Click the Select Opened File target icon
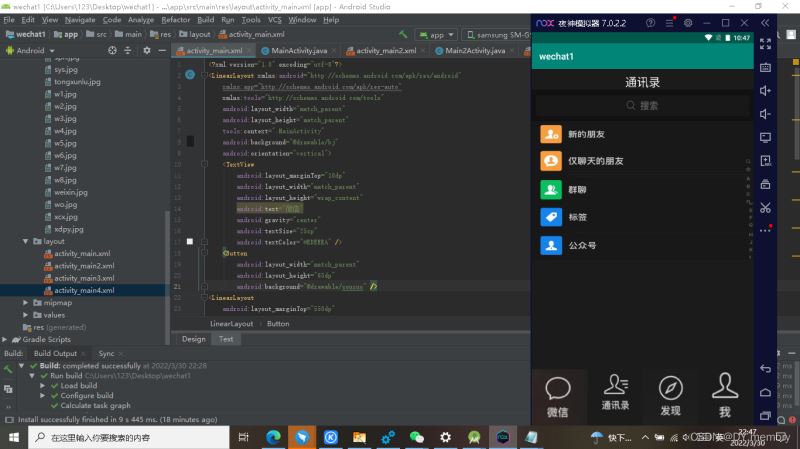The image size is (800, 449). (x=112, y=51)
